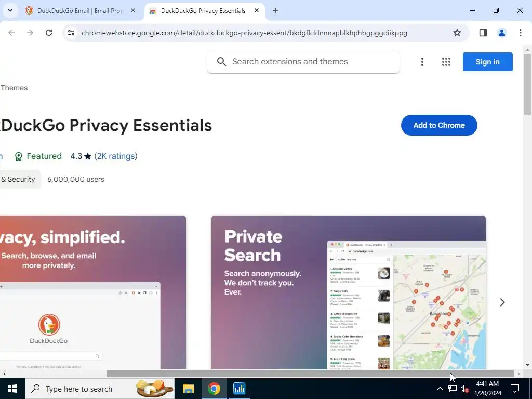The height and width of the screenshot is (399, 532).
Task: Show next screenshot with right chevron
Action: coord(502,302)
